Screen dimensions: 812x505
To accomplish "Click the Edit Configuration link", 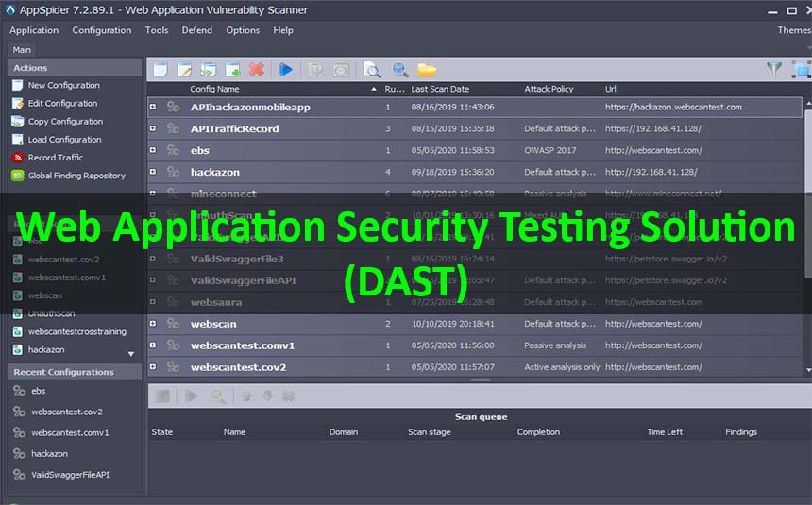I will (62, 103).
